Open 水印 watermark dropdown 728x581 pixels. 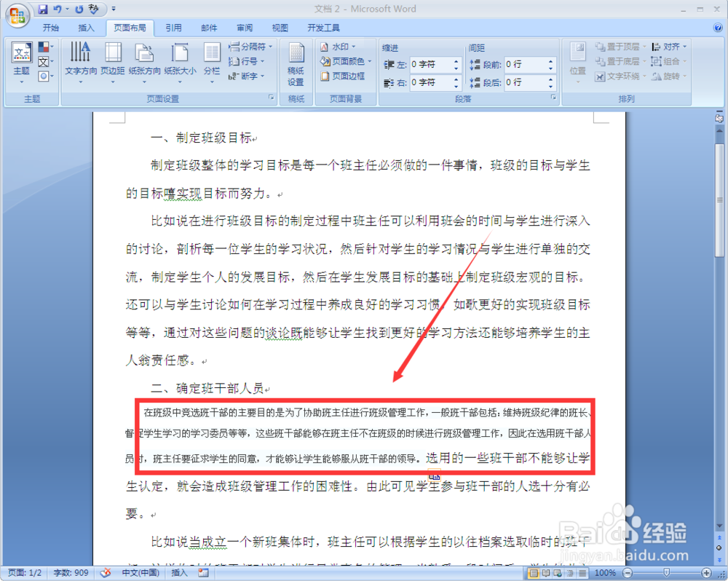coord(338,47)
